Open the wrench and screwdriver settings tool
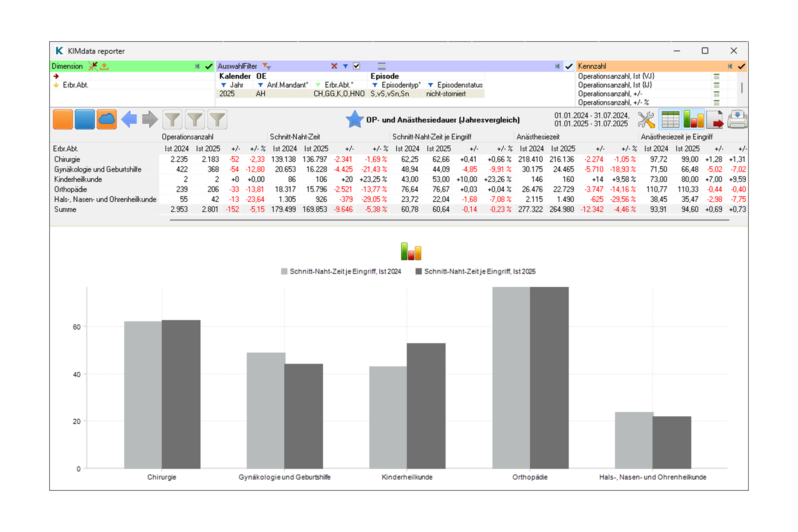The image size is (798, 532). pyautogui.click(x=646, y=120)
